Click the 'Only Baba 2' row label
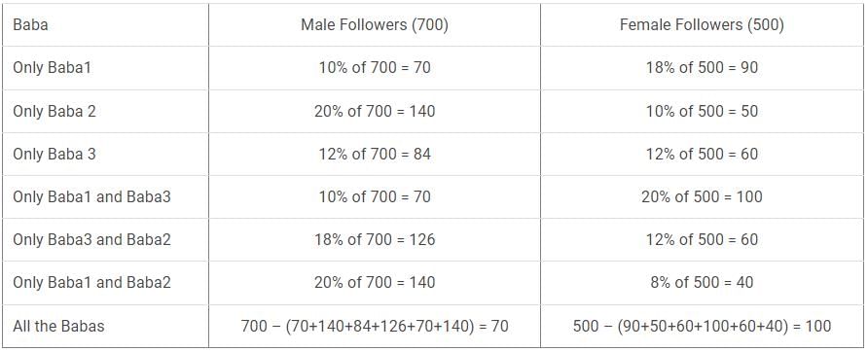Screen dimensions: 868x352 coord(54,111)
